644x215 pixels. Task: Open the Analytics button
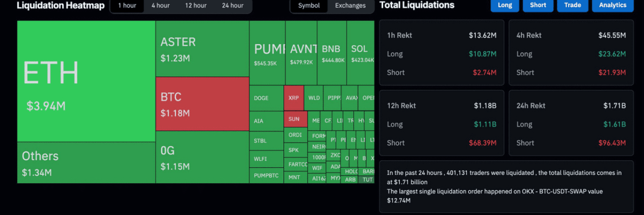point(612,5)
